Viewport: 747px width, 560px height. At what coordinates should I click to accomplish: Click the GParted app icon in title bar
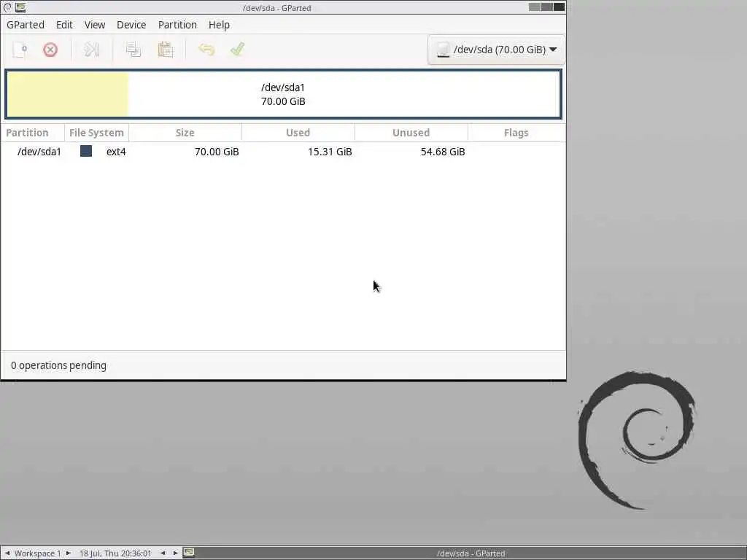(20, 7)
